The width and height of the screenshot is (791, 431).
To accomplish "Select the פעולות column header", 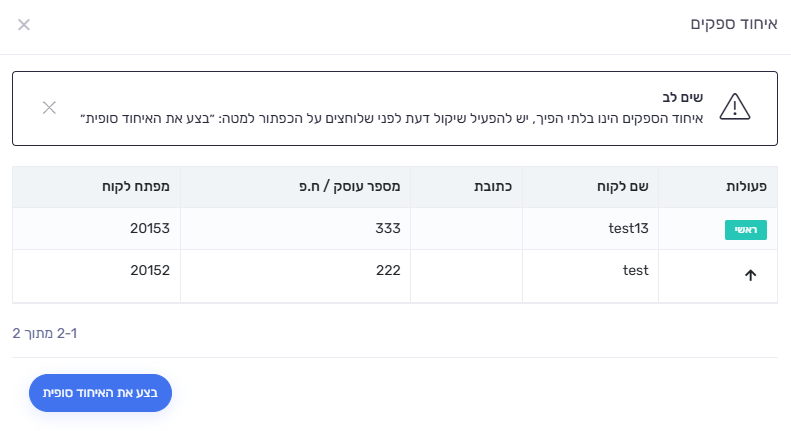I will pos(746,186).
